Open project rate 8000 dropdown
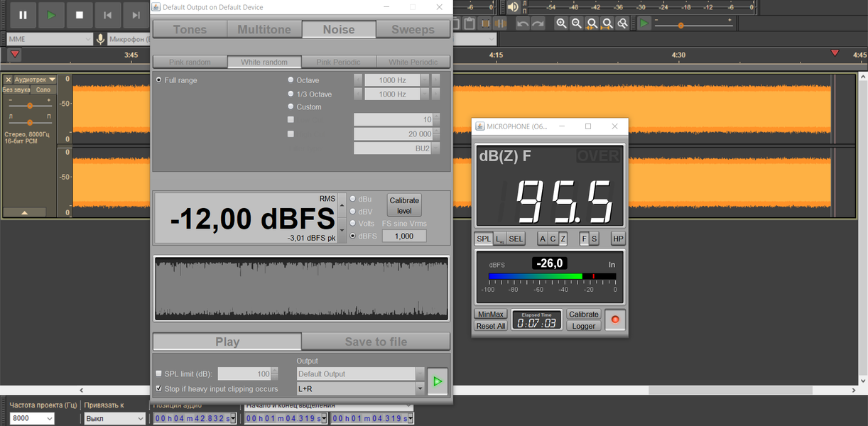868x426 pixels. tap(32, 418)
